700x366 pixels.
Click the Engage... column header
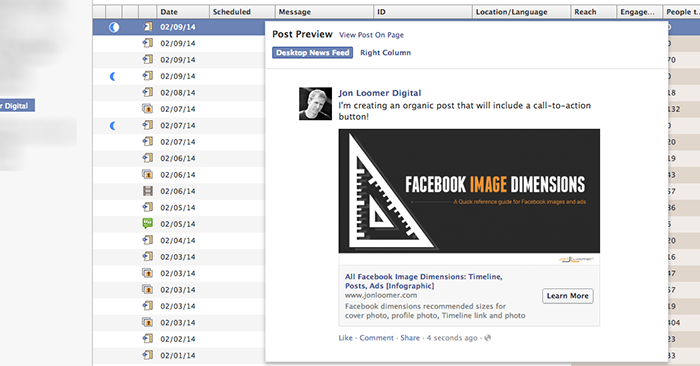click(x=639, y=12)
